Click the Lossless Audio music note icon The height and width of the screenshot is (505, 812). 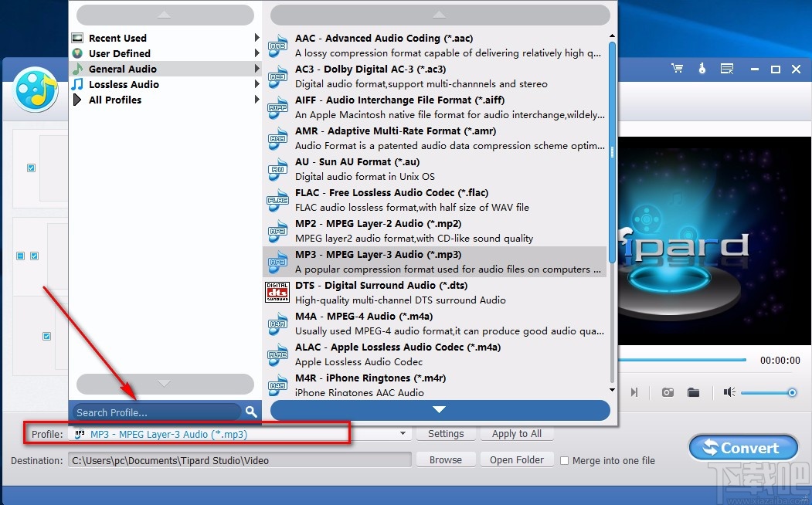pos(77,84)
